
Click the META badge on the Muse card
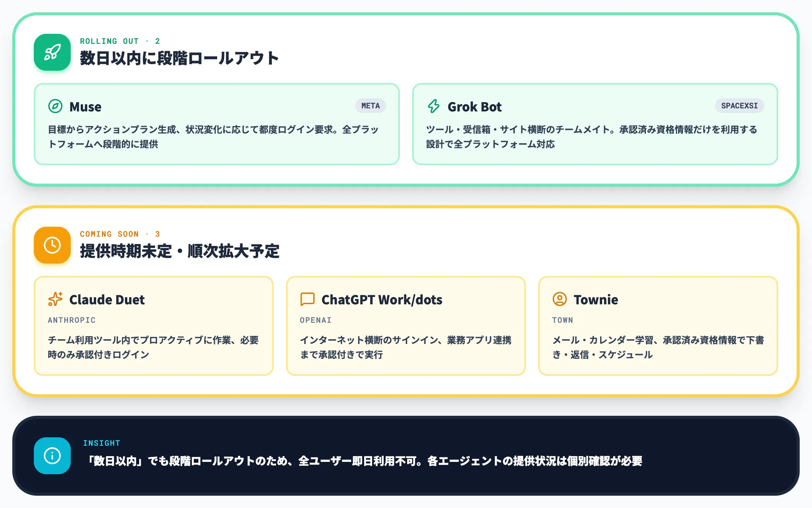[371, 106]
